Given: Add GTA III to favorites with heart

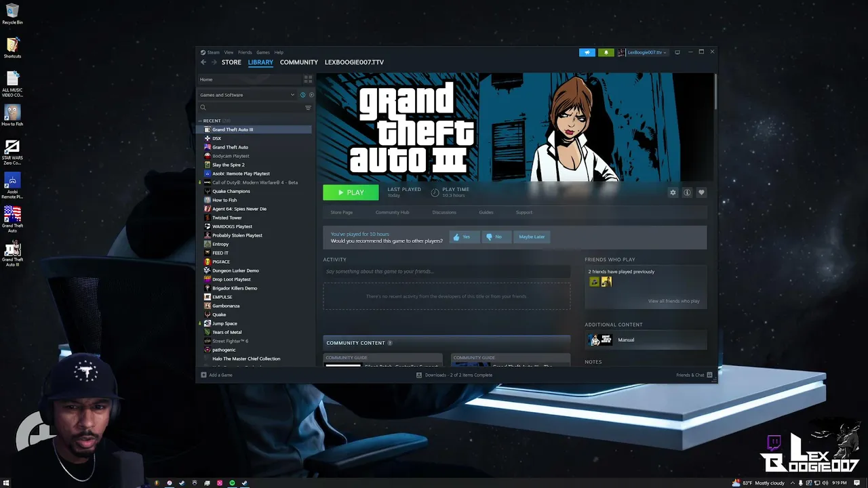Looking at the screenshot, I should (x=701, y=192).
